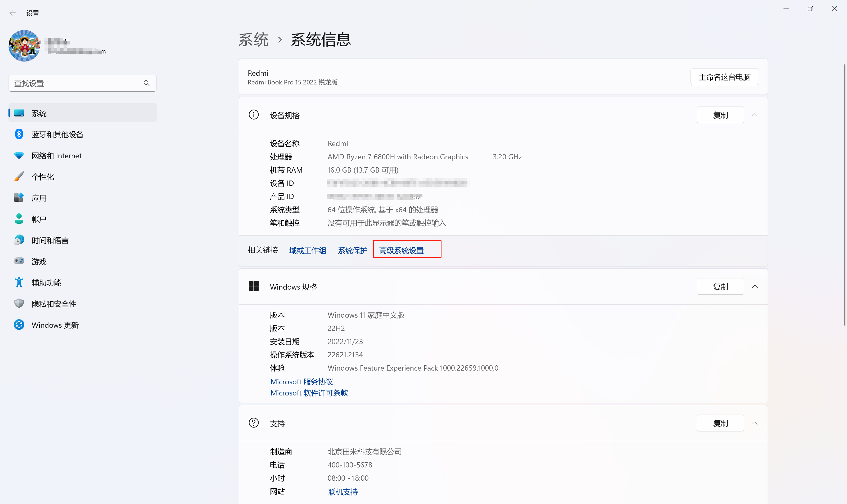Open the 高级系统设置 link
This screenshot has height=504, width=847.
pos(402,251)
